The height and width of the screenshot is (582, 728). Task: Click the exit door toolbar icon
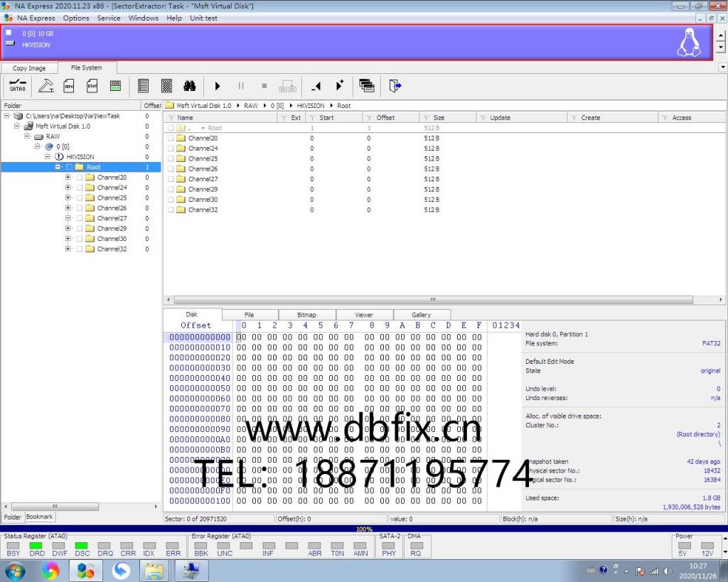pyautogui.click(x=395, y=86)
